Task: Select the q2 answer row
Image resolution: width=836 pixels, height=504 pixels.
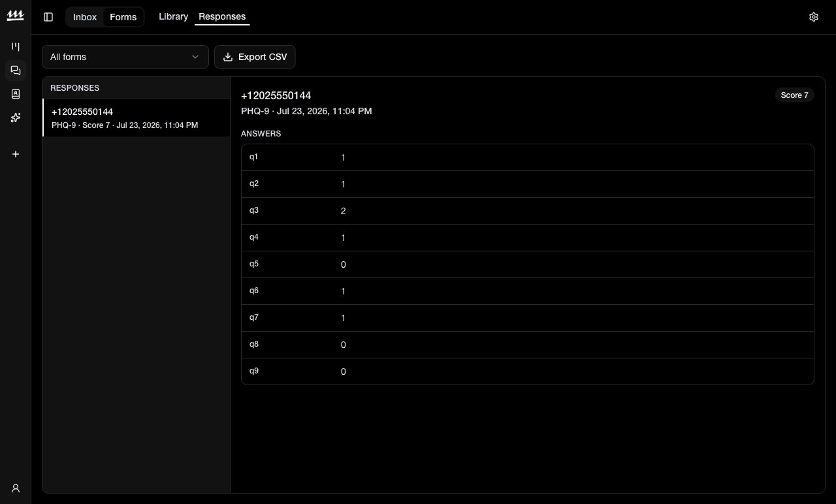Action: pos(528,184)
